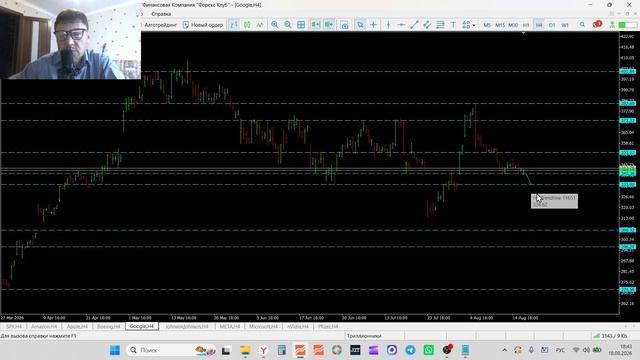This screenshot has height=360, width=640.
Task: Open the Справка menu
Action: click(x=161, y=14)
